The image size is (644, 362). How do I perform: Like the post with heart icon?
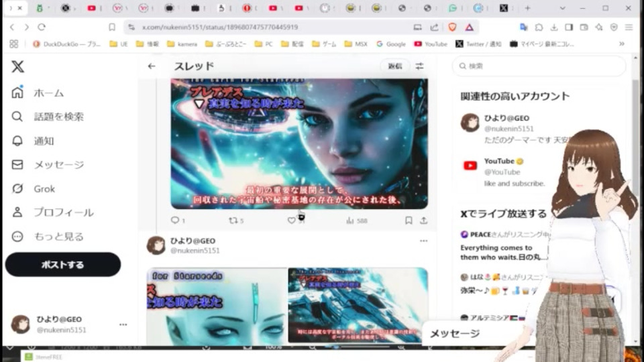pyautogui.click(x=291, y=221)
